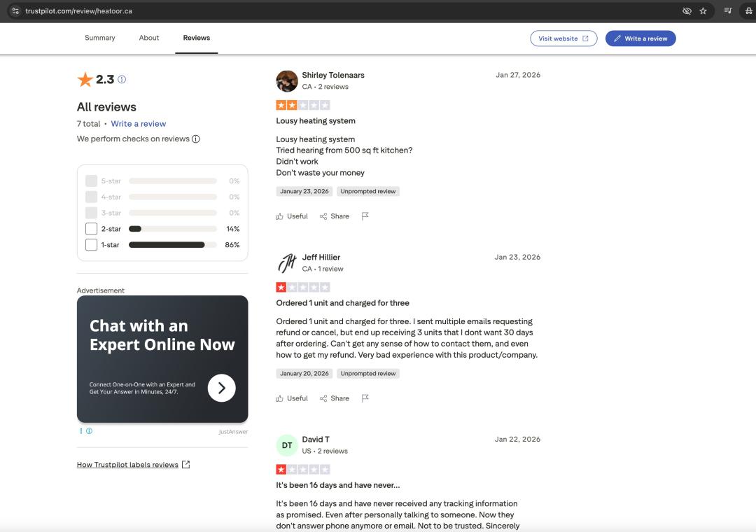Image resolution: width=756 pixels, height=532 pixels.
Task: Click info icon beside 'We perform checks on reviews'
Action: (196, 139)
